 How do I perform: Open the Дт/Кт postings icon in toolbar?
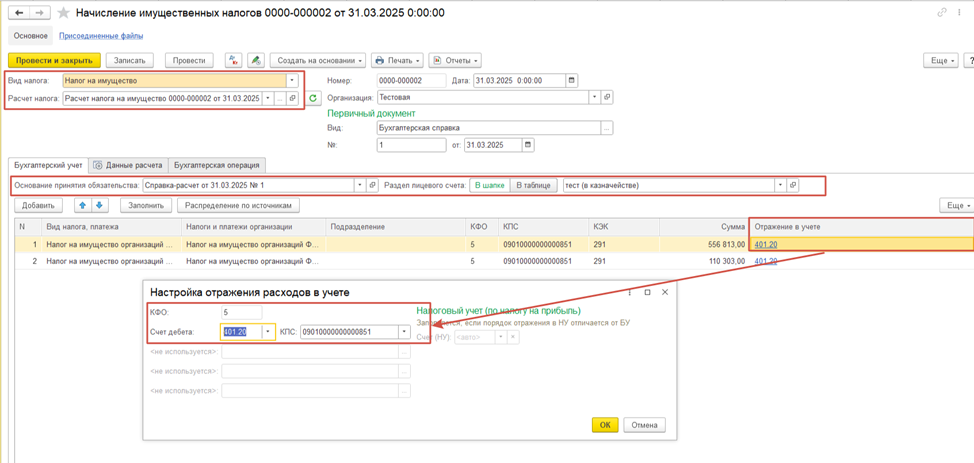[234, 60]
